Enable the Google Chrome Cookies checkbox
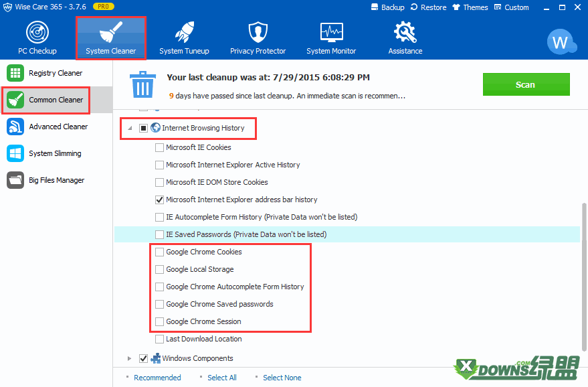Image resolution: width=588 pixels, height=387 pixels. pos(159,252)
